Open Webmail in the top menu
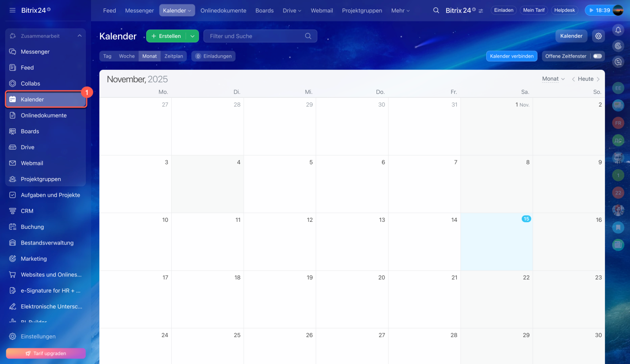This screenshot has width=630, height=364. pyautogui.click(x=322, y=10)
